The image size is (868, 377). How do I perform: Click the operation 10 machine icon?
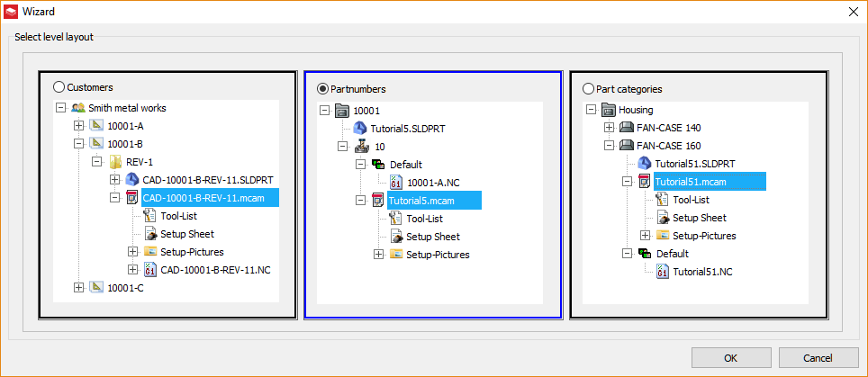tap(360, 147)
